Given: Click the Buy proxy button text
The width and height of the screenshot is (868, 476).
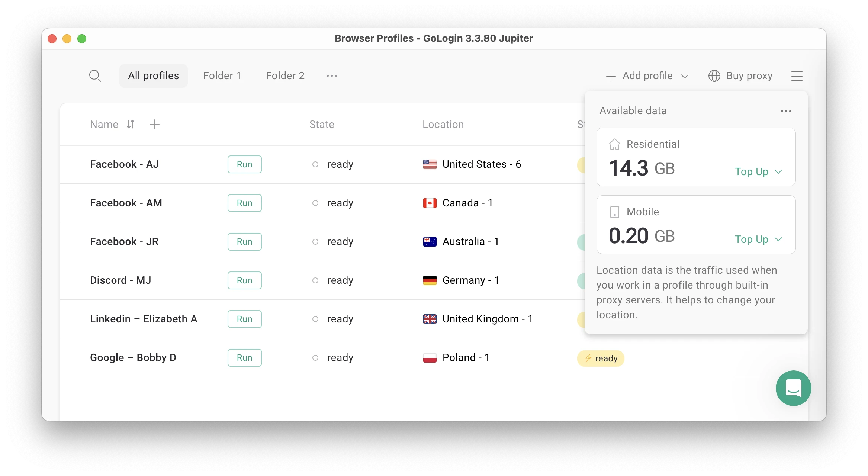Looking at the screenshot, I should (x=749, y=76).
